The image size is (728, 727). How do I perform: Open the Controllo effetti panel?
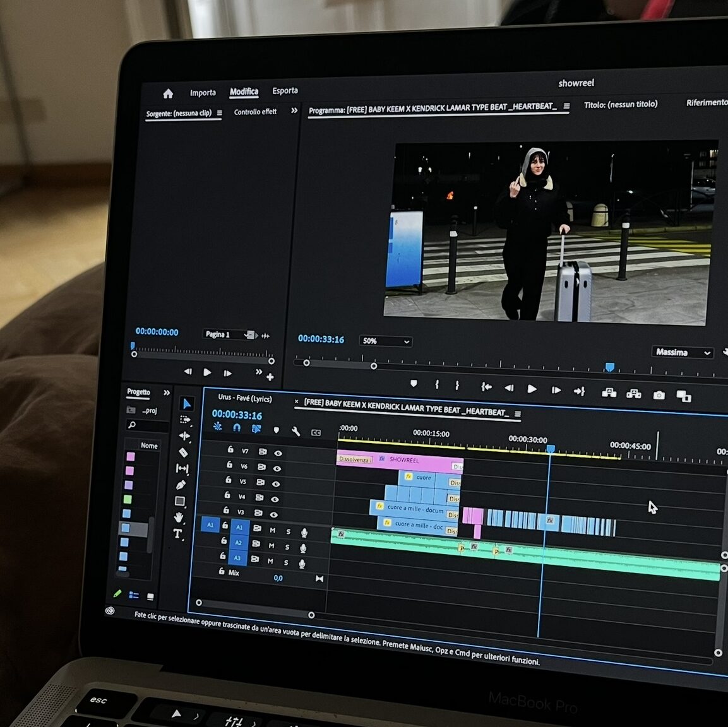point(255,112)
